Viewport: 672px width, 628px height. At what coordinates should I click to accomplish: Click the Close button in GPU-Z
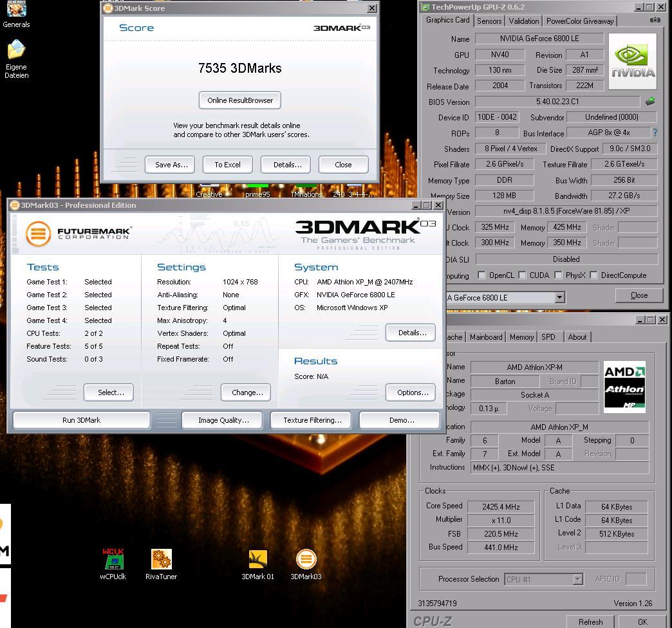pos(639,295)
